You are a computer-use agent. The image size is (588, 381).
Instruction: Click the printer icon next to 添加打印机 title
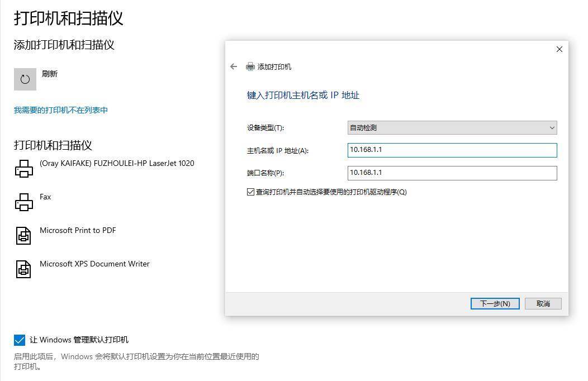tap(249, 66)
